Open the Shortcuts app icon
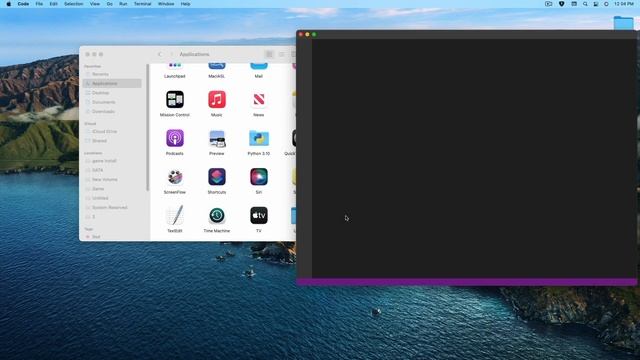 (217, 177)
